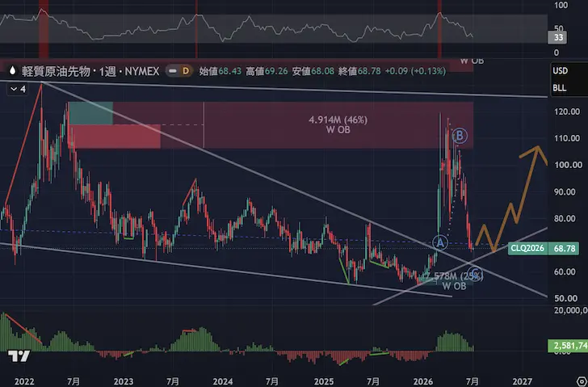Click the orange D delayed-data badge
Viewport: 588px width, 387px height.
pyautogui.click(x=186, y=70)
